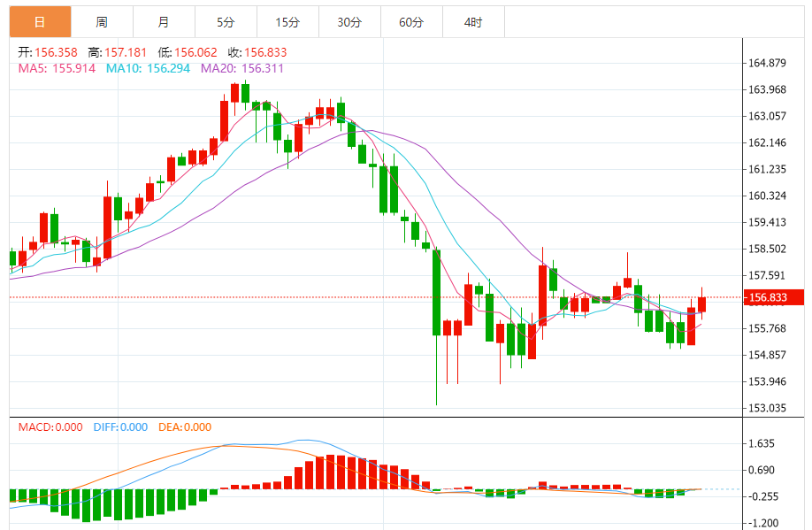Click the 159.413 price axis label
This screenshot has height=530, width=812.
click(768, 222)
